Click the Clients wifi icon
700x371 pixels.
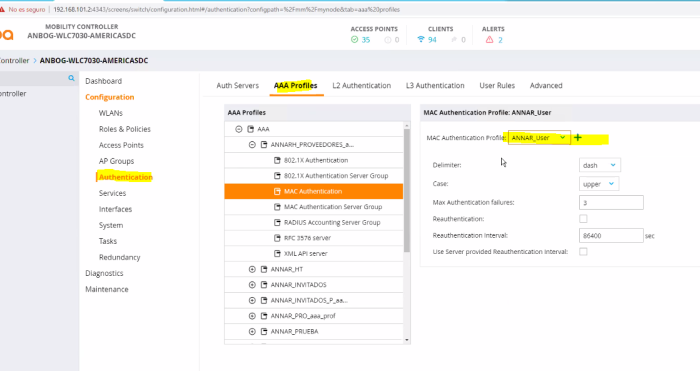tap(421, 40)
